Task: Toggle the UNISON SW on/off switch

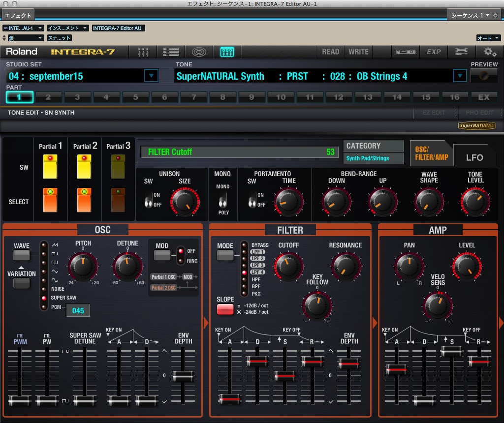Action: (x=148, y=200)
